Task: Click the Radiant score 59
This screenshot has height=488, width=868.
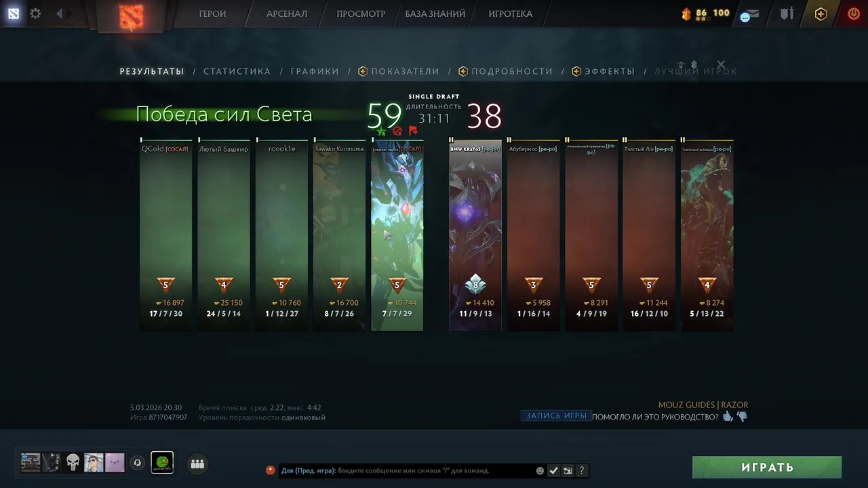Action: pyautogui.click(x=384, y=116)
